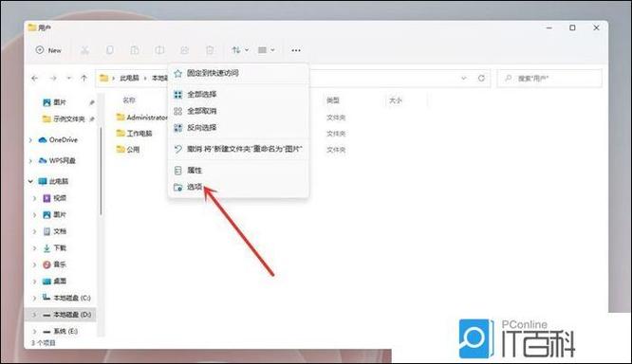
Task: Sort by the 大小 column header
Action: [x=396, y=100]
